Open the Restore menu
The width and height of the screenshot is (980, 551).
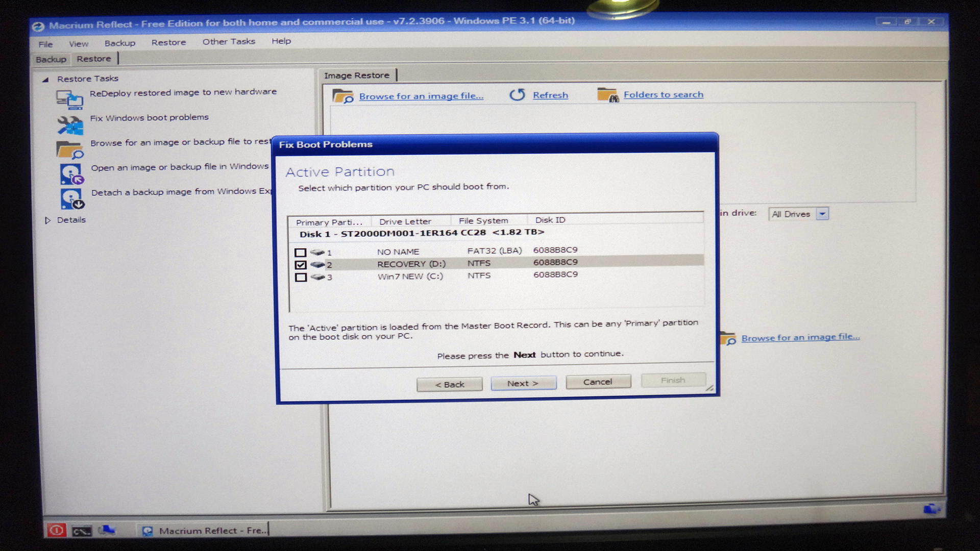(168, 42)
